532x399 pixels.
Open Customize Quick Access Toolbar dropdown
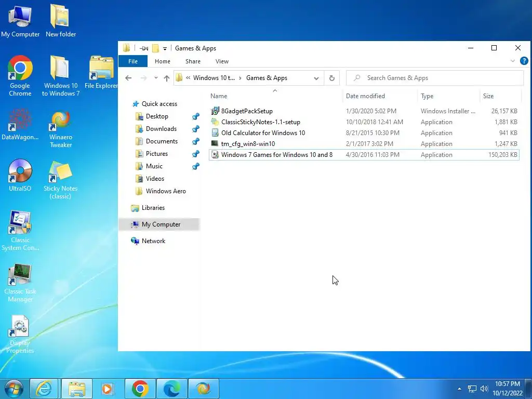pyautogui.click(x=165, y=48)
